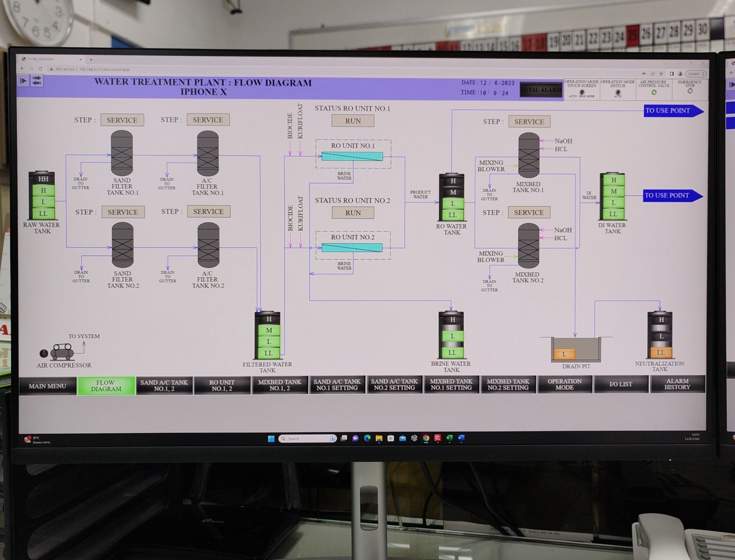The height and width of the screenshot is (560, 735).
Task: Click the A/C Filter Tank No.2 vessel
Action: pyautogui.click(x=208, y=245)
